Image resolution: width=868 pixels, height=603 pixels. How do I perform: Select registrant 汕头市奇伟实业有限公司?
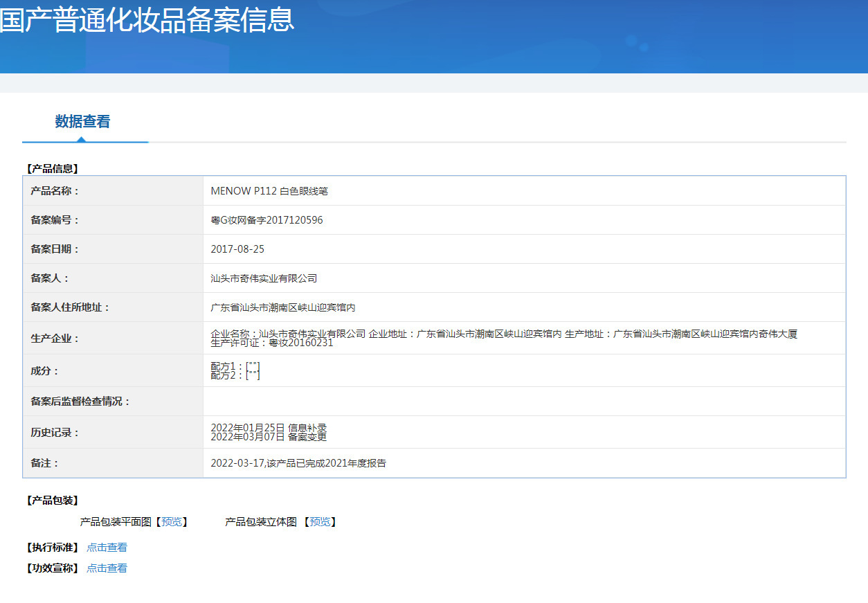click(264, 278)
